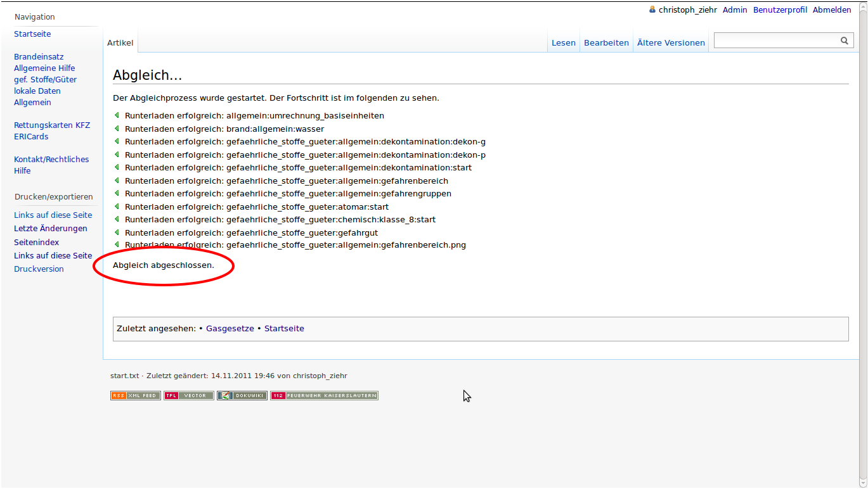The image size is (868, 489).
Task: Go to Benutzerprofil
Action: pyautogui.click(x=780, y=10)
